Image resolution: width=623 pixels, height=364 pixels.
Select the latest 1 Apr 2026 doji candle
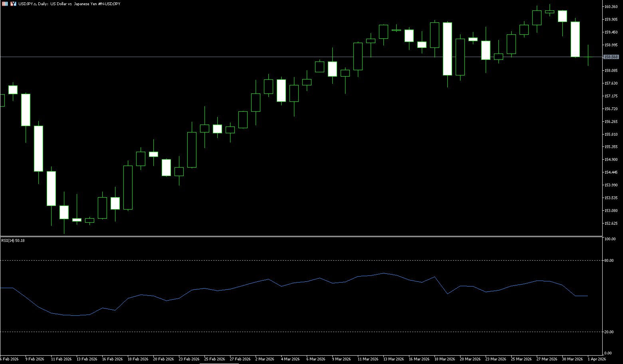588,57
